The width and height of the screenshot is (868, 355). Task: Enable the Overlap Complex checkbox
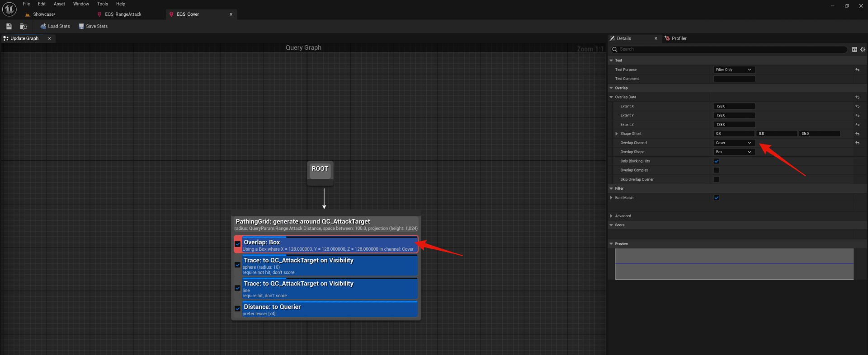(716, 170)
